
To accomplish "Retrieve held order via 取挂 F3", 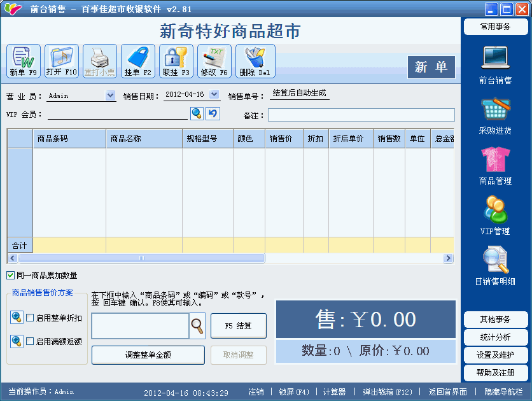I will coord(176,61).
